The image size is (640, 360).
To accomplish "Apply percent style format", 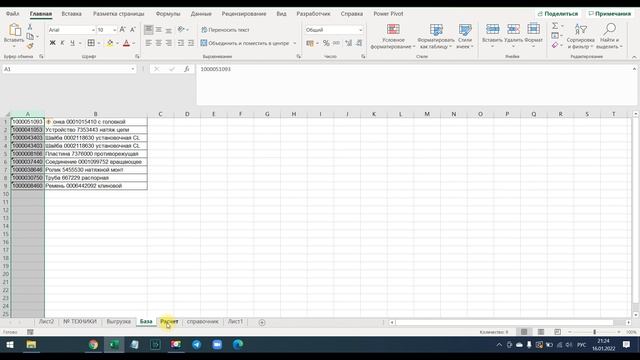I will (326, 43).
